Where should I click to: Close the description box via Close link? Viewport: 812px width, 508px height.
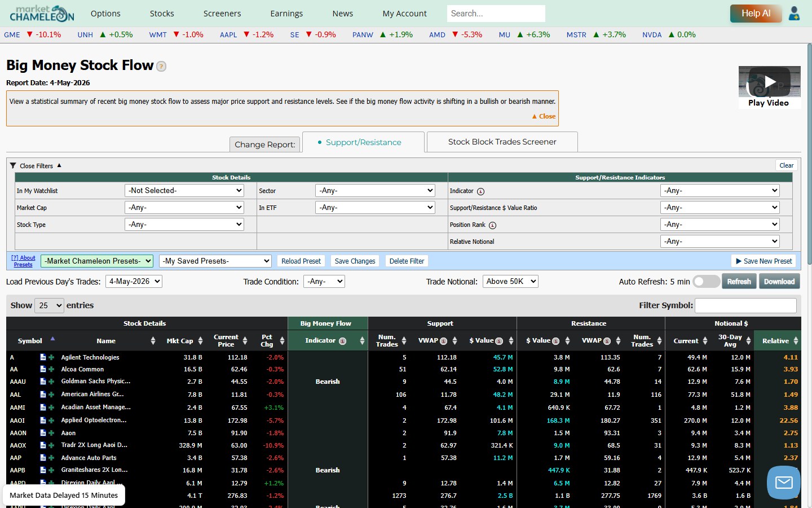coord(544,116)
